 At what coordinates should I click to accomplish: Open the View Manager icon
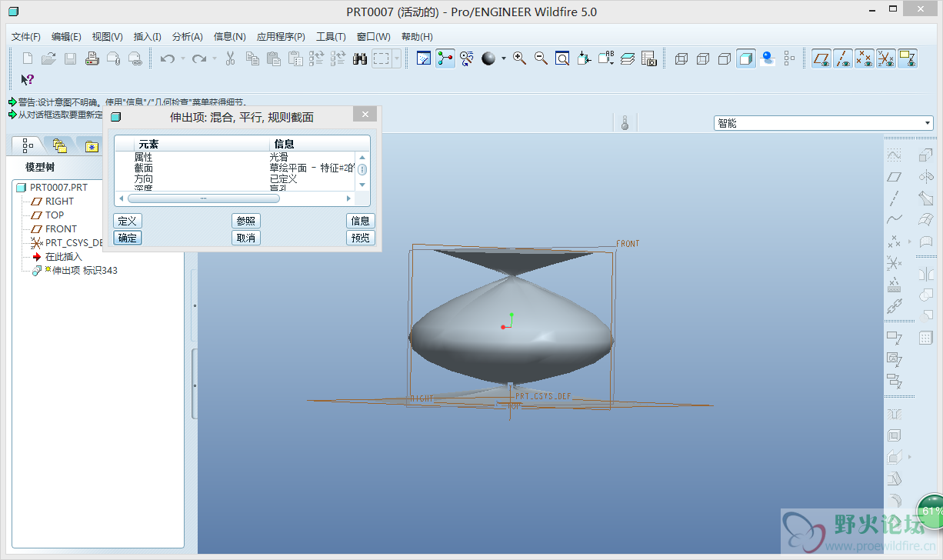click(x=648, y=58)
